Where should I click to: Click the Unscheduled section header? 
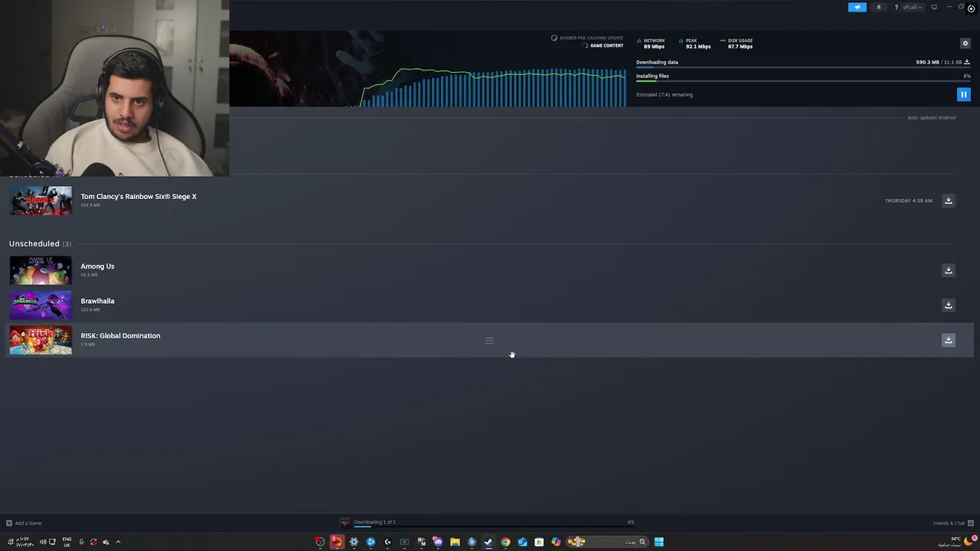(x=40, y=243)
